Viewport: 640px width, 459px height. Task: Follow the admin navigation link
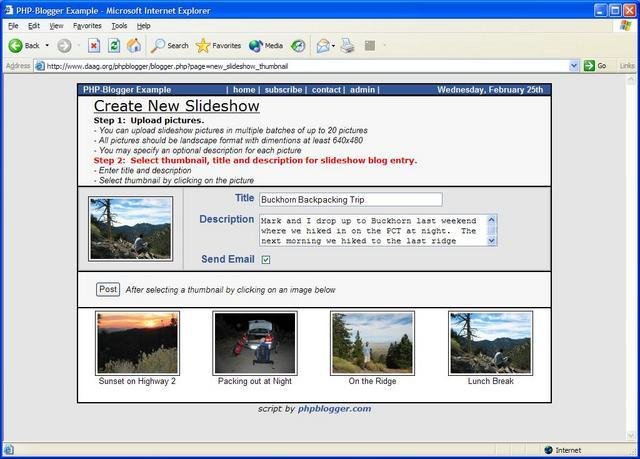point(362,90)
